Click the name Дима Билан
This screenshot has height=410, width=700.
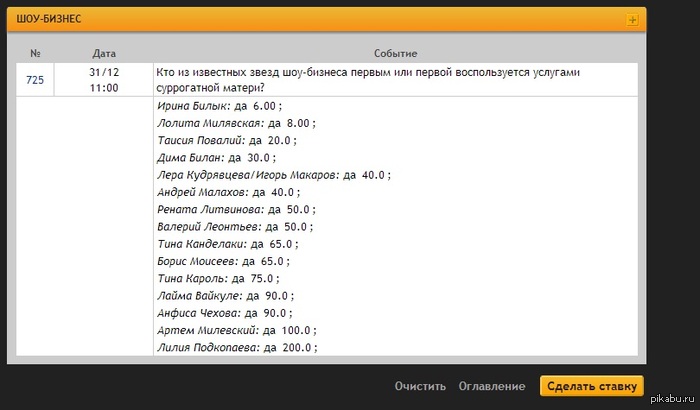pos(191,158)
